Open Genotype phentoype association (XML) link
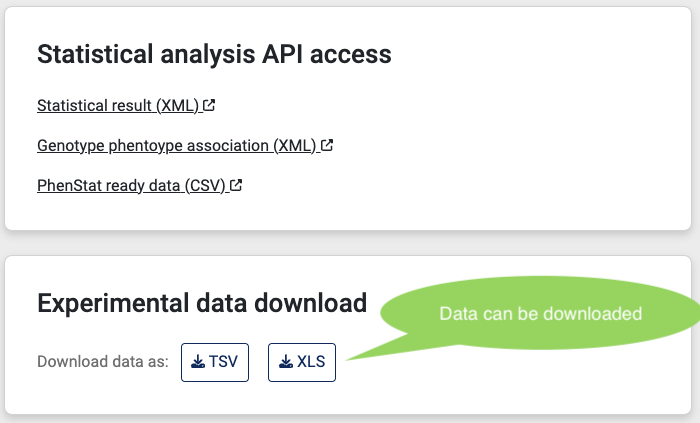Image resolution: width=700 pixels, height=423 pixels. coord(185,145)
